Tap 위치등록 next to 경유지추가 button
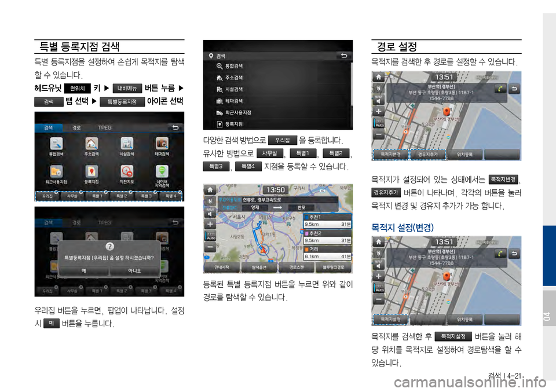 pyautogui.click(x=464, y=155)
